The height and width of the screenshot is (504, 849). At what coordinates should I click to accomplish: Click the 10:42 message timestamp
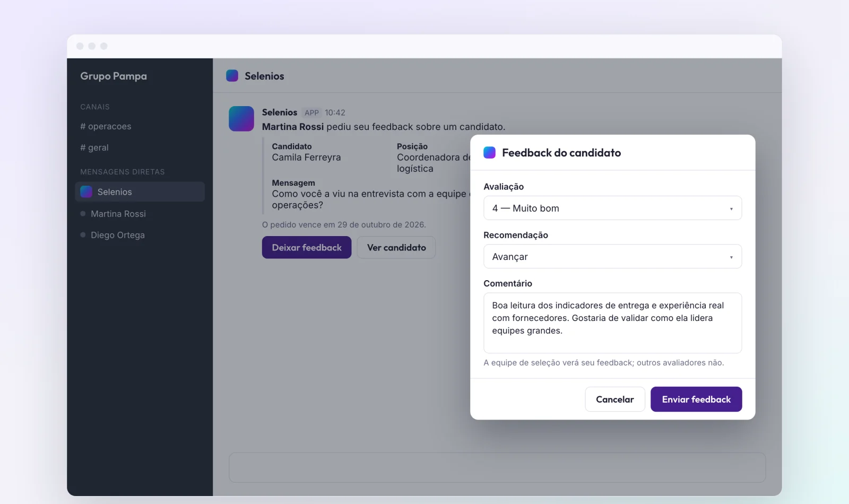click(x=335, y=112)
